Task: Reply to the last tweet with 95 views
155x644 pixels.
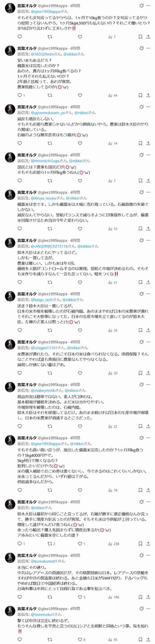Action: point(20,639)
